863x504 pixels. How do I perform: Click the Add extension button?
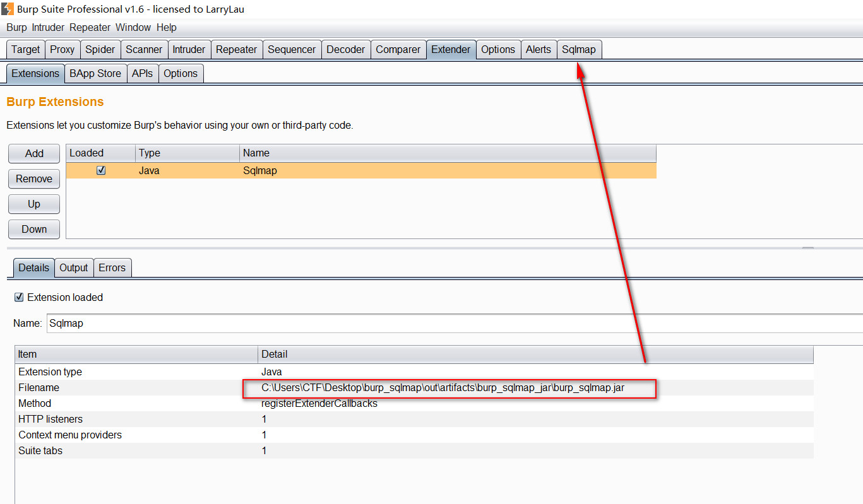34,153
